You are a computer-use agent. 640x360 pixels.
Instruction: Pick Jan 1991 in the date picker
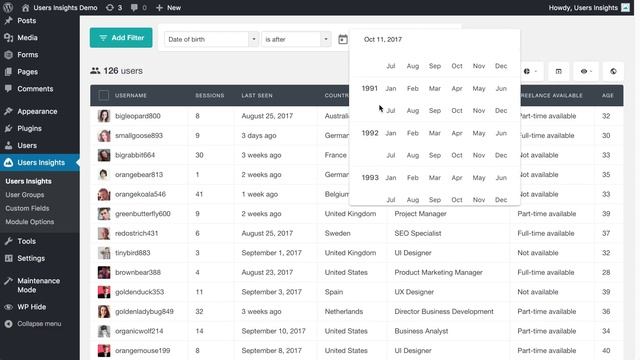click(x=391, y=89)
